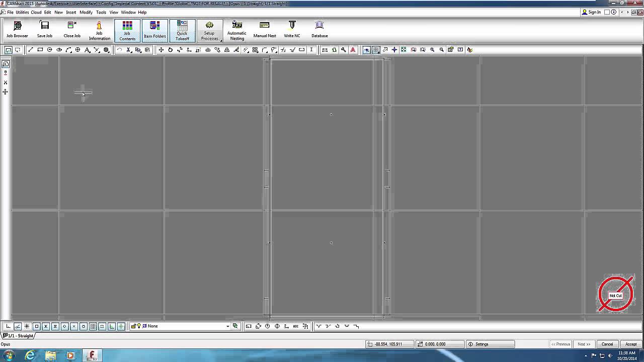Viewport: 644px width, 362px height.
Task: Click the Undo arrow icon
Action: (119, 50)
